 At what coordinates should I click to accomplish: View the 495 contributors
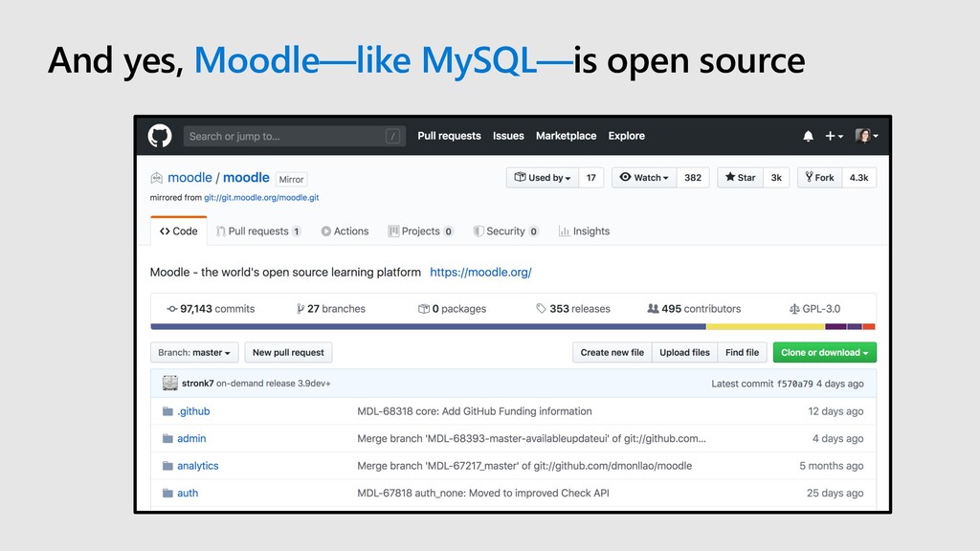(x=694, y=309)
